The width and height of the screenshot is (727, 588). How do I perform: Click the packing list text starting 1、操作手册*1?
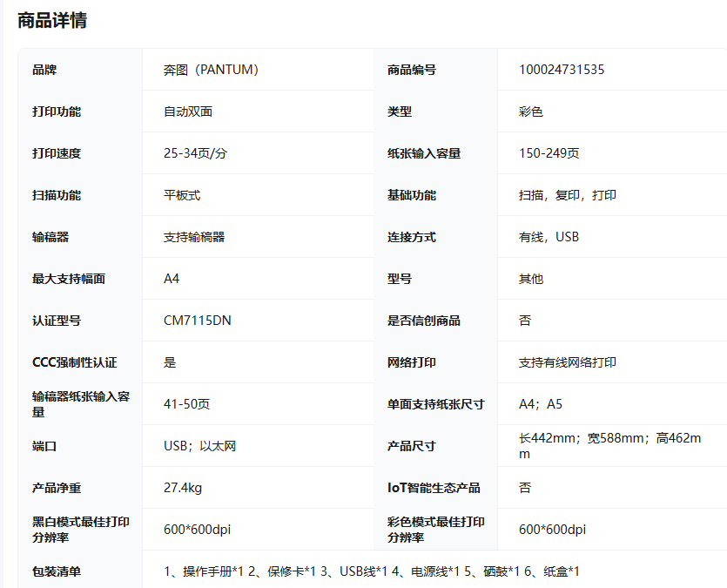pos(372,571)
